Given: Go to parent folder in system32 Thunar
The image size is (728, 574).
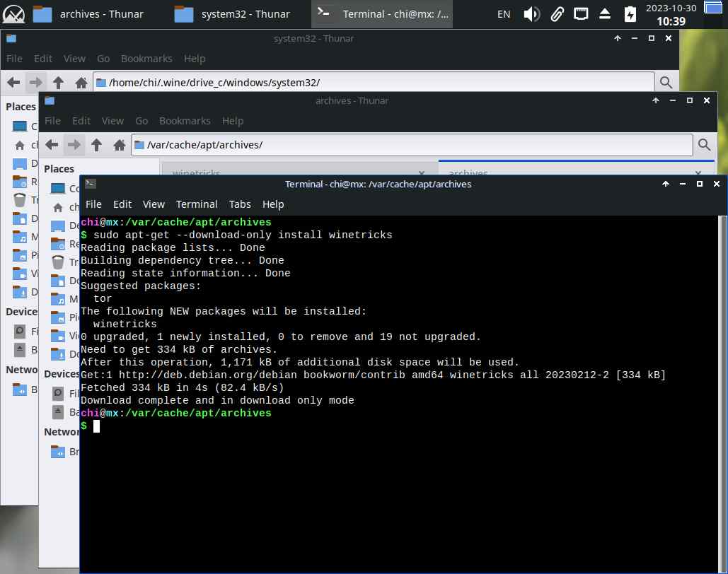Looking at the screenshot, I should click(58, 83).
